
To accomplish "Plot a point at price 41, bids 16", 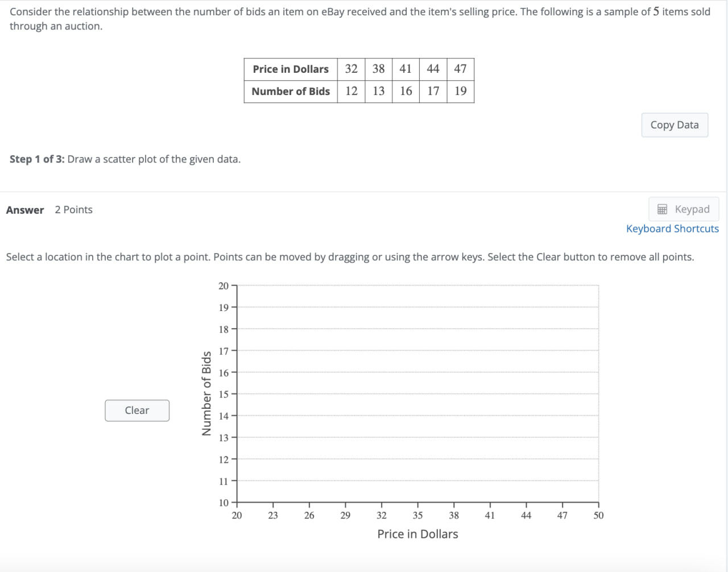I will 490,372.
